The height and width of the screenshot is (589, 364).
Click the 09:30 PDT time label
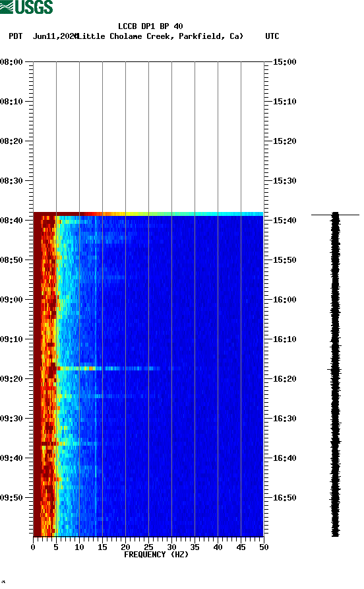pos(12,419)
